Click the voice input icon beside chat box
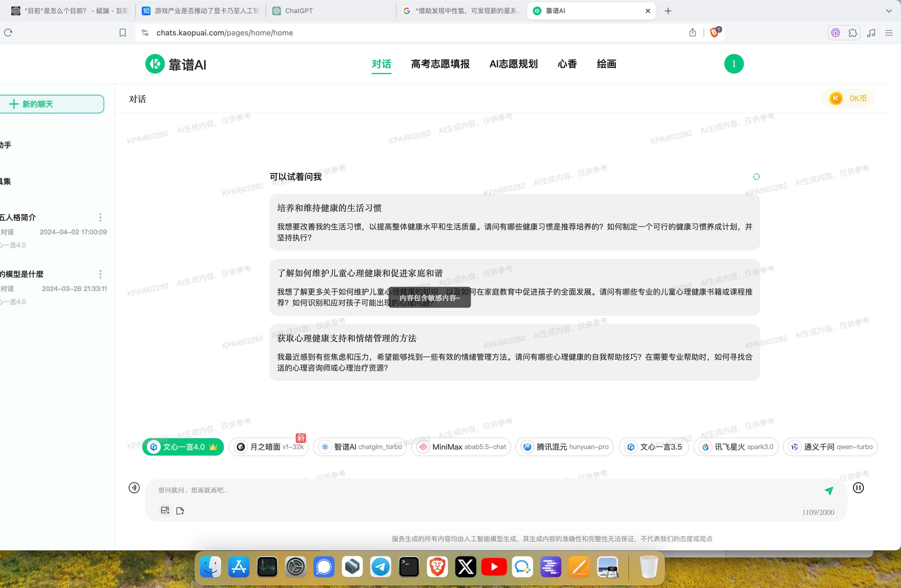901x588 pixels. coord(134,488)
